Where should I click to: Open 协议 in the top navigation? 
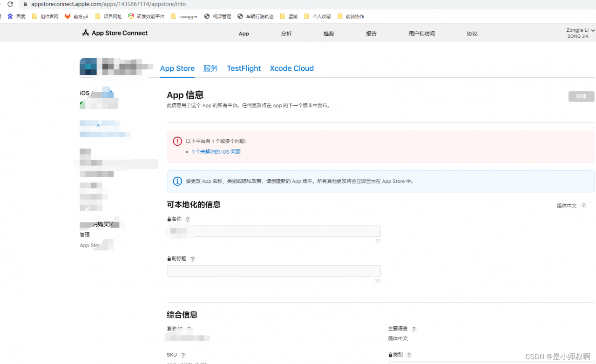click(472, 34)
